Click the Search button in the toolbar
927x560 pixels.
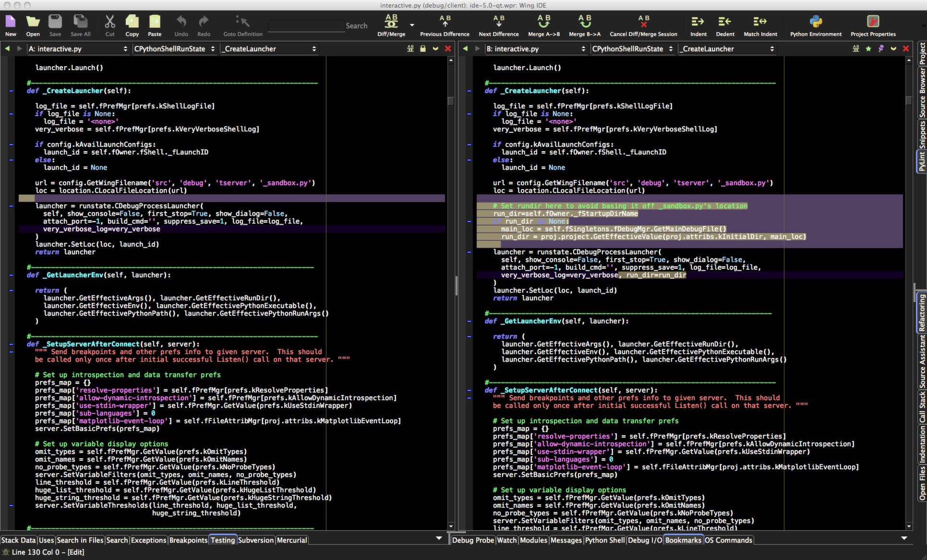[x=356, y=25]
